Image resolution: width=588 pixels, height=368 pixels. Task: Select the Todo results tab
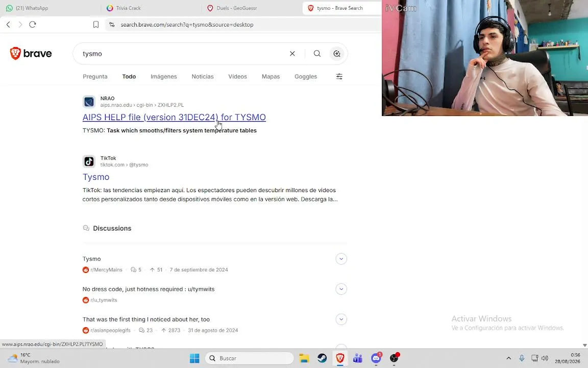click(129, 77)
